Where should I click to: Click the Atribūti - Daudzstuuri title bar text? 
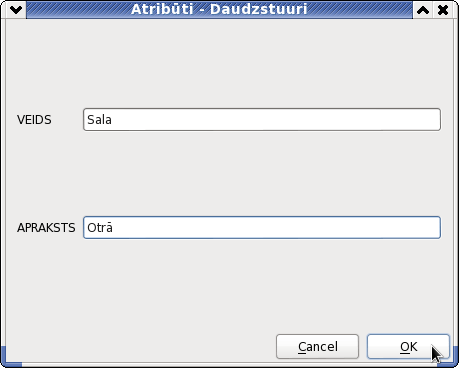point(219,9)
